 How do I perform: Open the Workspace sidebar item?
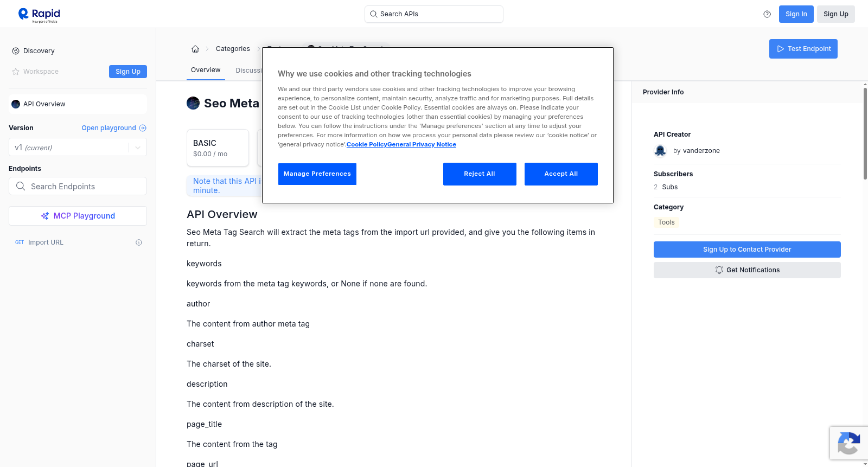click(41, 72)
